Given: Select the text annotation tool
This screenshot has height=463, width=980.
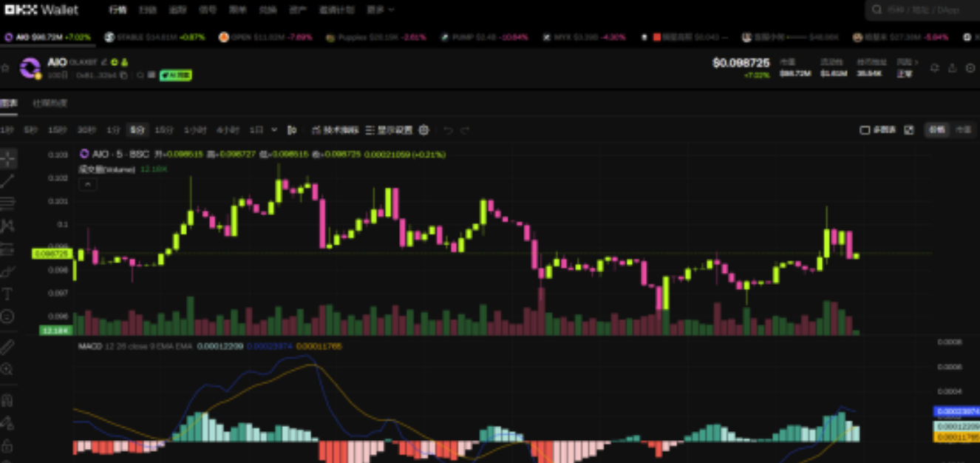Looking at the screenshot, I should pyautogui.click(x=7, y=294).
